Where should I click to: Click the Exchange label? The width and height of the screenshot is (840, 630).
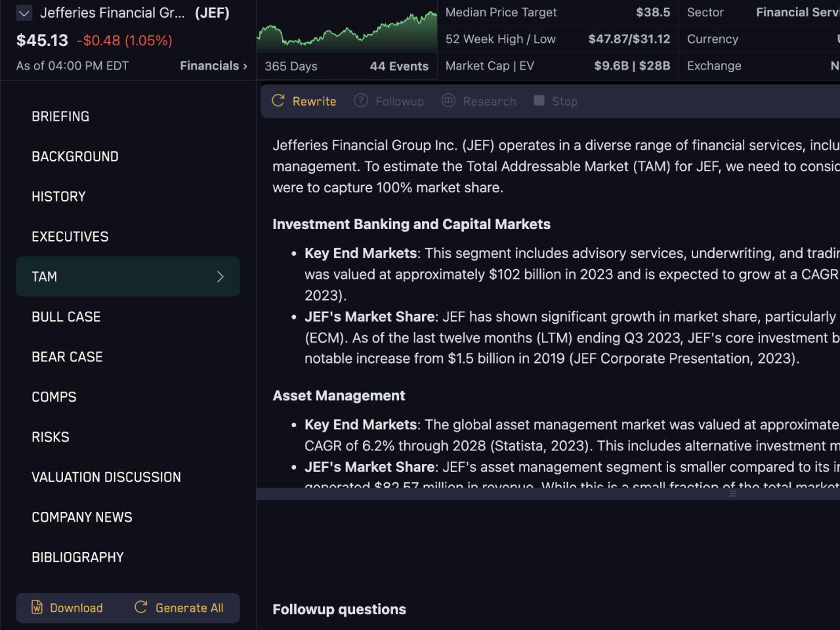pos(714,66)
